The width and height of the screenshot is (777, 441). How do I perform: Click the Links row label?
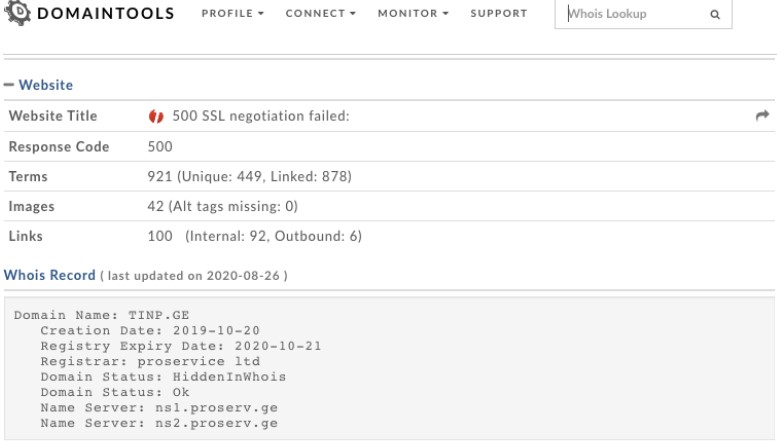click(x=26, y=237)
